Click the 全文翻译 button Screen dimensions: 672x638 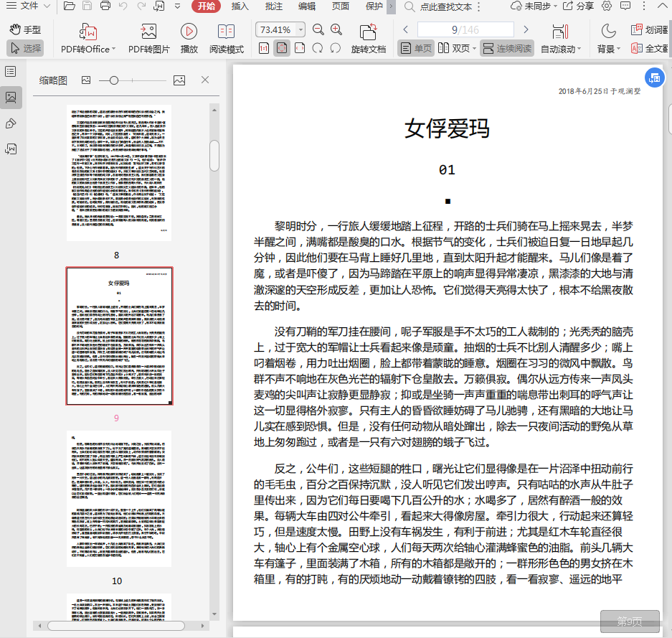[649, 49]
